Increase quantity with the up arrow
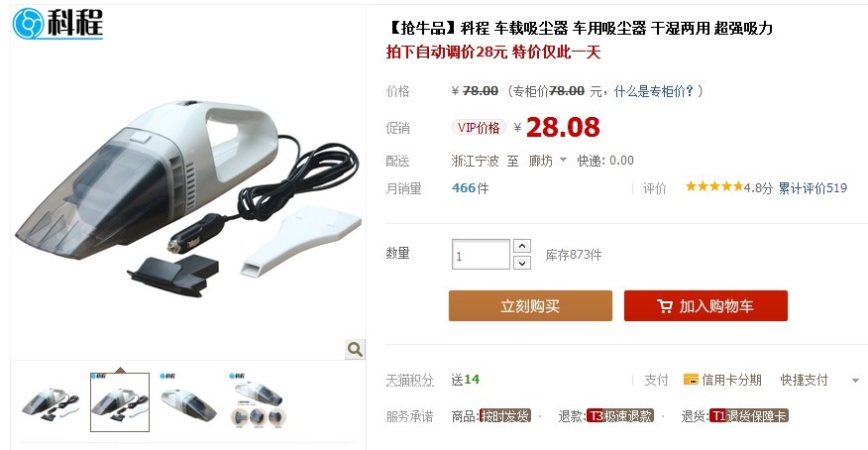 (x=522, y=246)
